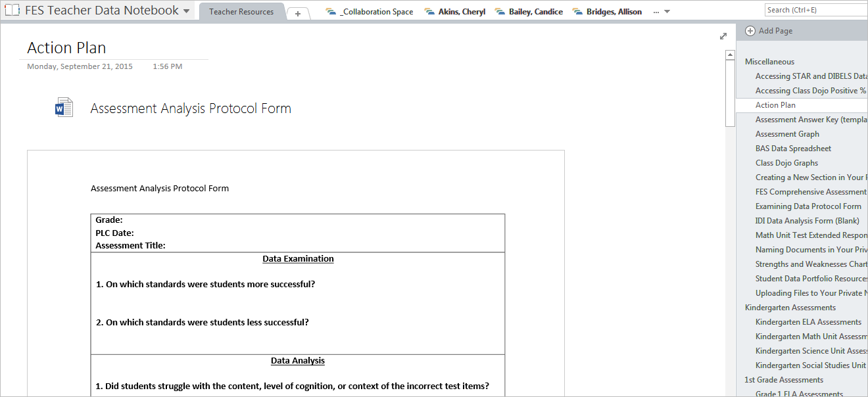Viewport: 868px width, 397px height.
Task: Open the embedded Word document icon
Action: (x=64, y=107)
